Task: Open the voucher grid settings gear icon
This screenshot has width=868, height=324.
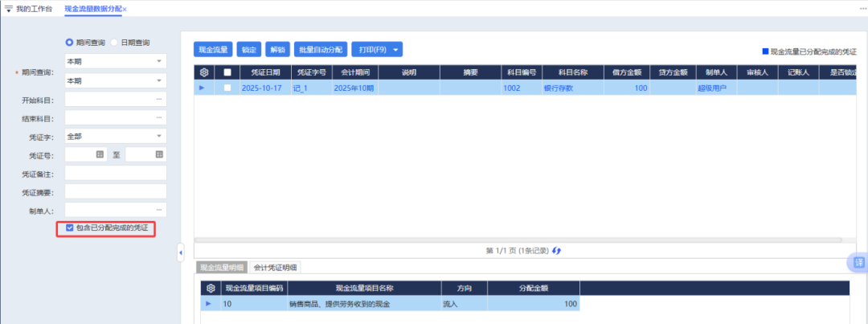Action: click(x=203, y=72)
